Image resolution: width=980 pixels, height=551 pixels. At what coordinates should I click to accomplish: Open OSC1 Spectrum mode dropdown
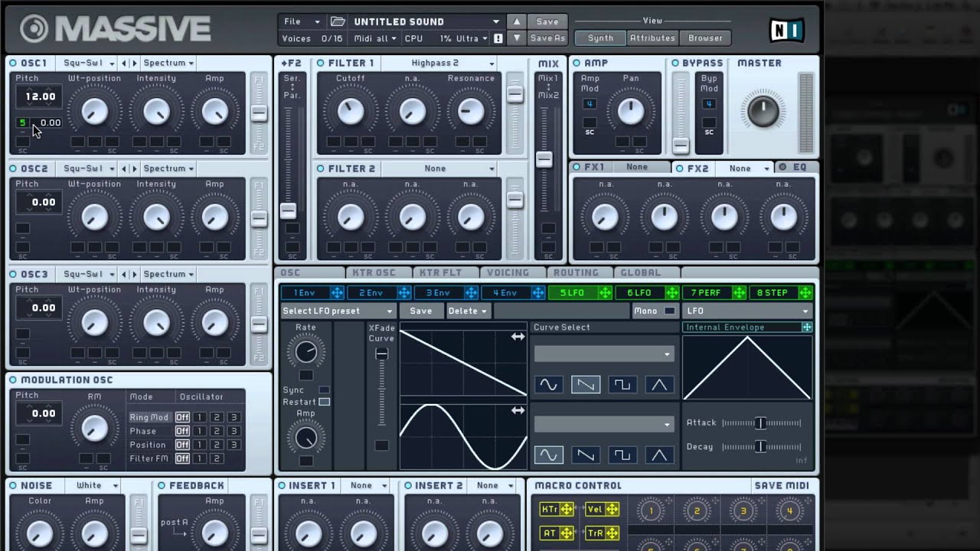169,63
